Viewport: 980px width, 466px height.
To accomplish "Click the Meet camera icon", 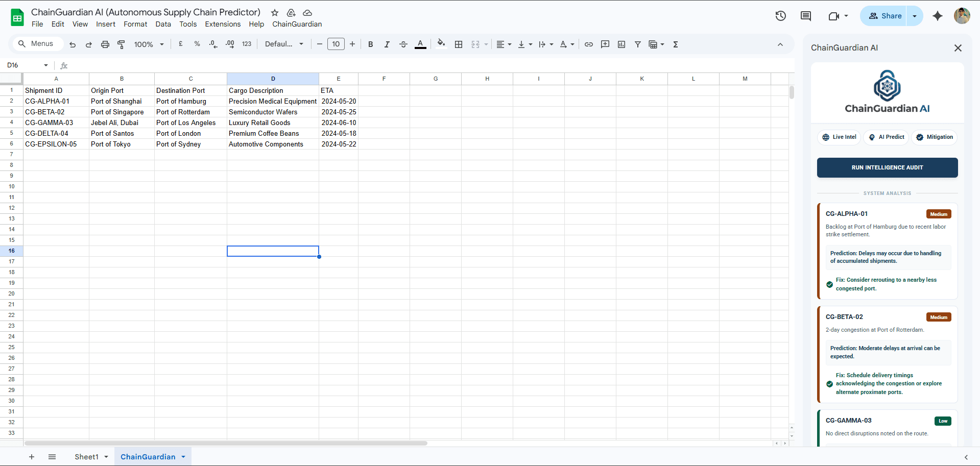I will click(833, 16).
